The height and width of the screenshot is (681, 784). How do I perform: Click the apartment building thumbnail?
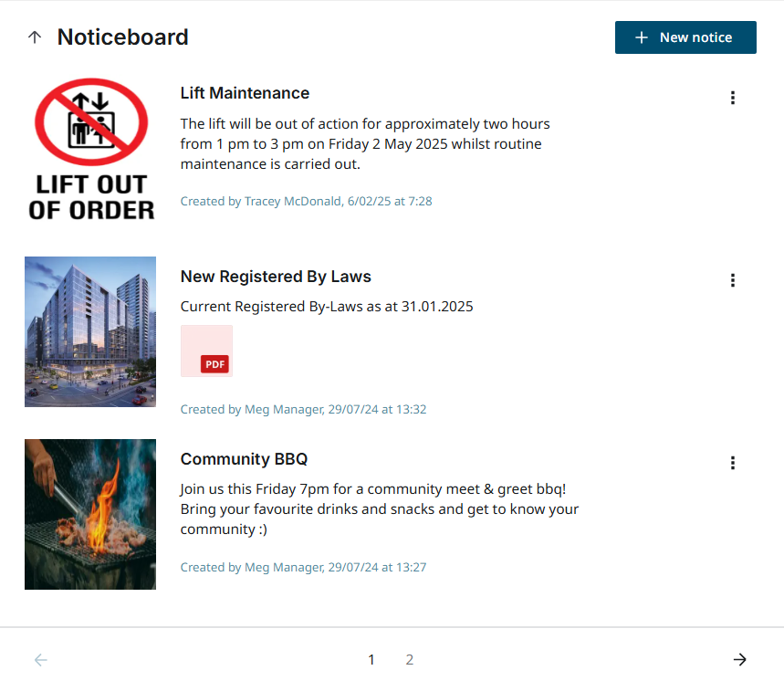pyautogui.click(x=89, y=331)
